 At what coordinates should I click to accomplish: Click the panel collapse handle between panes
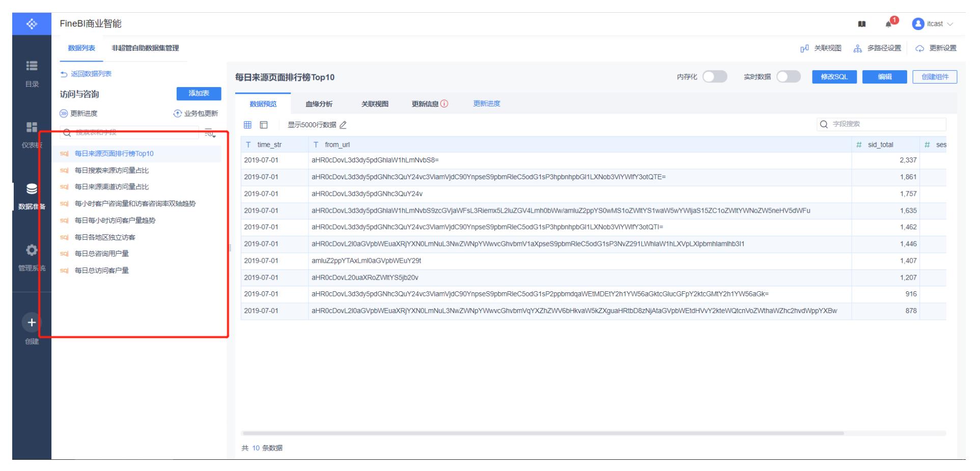click(x=230, y=248)
